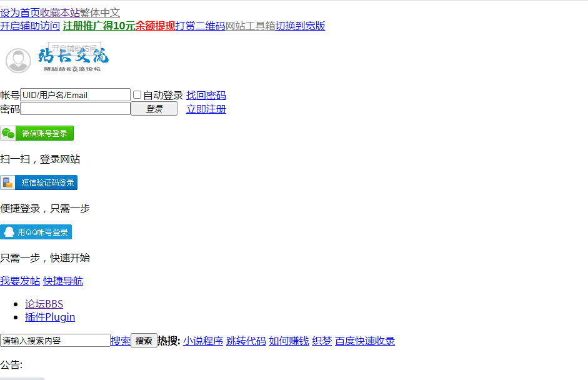Switch to 繁体中文
Viewport: 588px width, 380px height.
(100, 12)
